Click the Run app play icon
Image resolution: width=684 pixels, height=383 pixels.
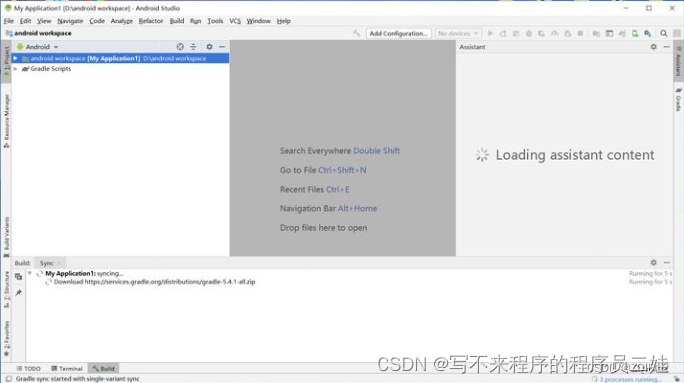pos(490,34)
